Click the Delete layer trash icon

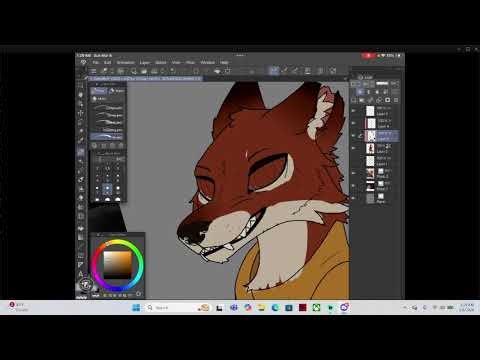[396, 100]
